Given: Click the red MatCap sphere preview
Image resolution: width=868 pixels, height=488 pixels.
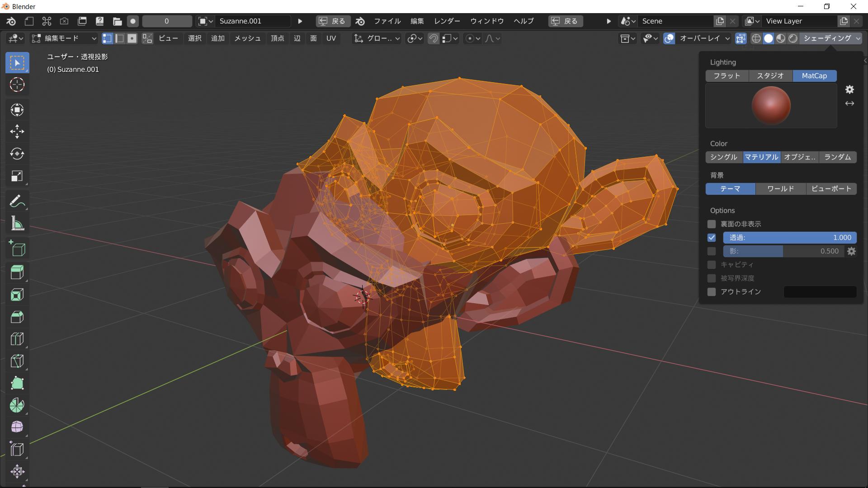Looking at the screenshot, I should click(x=771, y=106).
